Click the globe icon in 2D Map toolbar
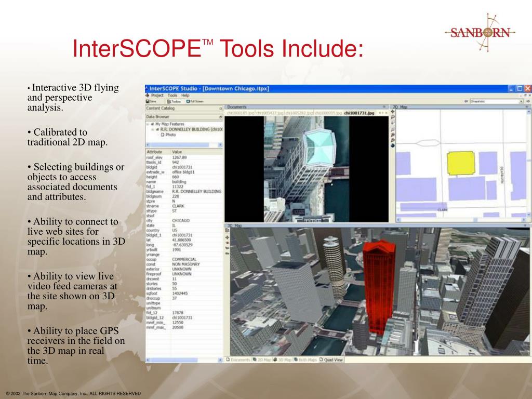Viewport: 532px width, 399px height. pyautogui.click(x=393, y=145)
